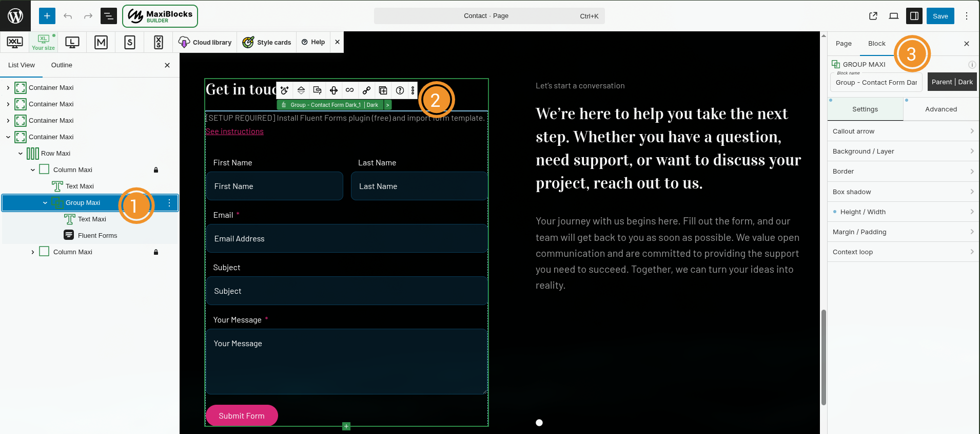Collapse the Row Maxi tree item
Viewport: 980px width, 434px height.
[x=21, y=154]
